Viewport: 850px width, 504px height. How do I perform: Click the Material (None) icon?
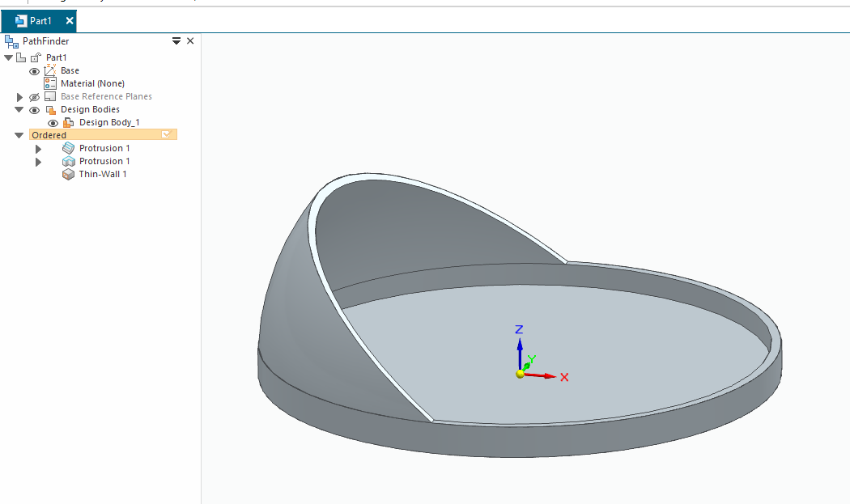click(49, 83)
